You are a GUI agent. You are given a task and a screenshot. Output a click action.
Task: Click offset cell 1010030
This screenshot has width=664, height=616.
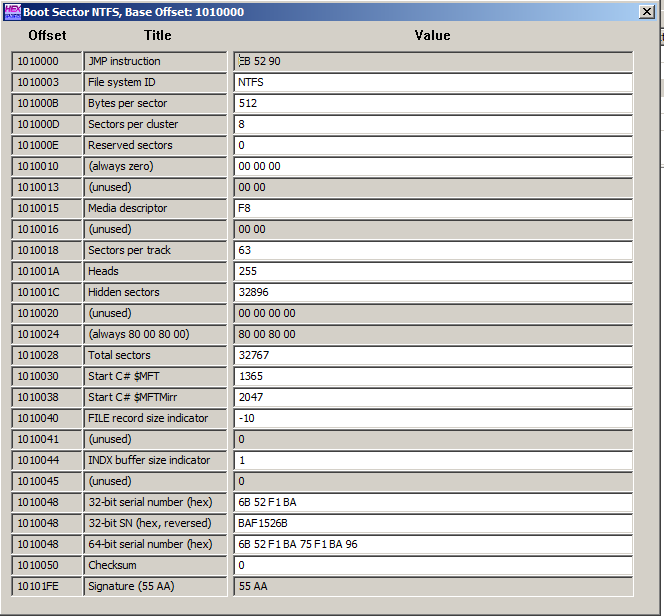(47, 376)
